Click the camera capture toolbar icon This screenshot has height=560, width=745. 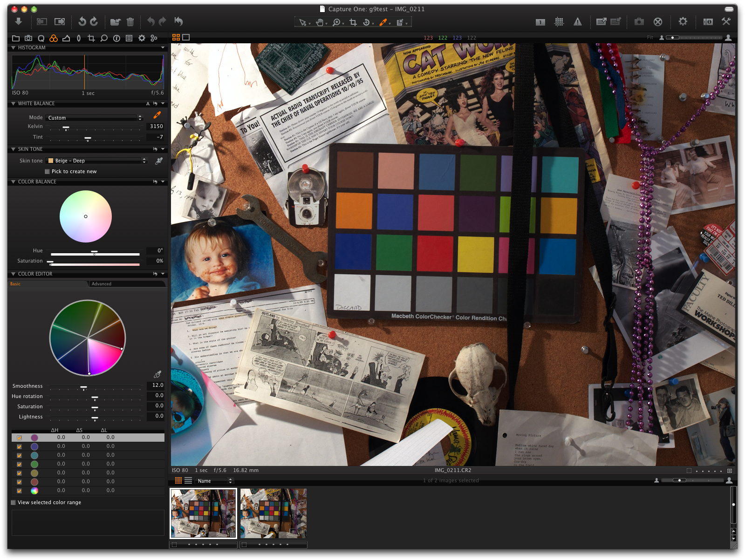coord(639,22)
